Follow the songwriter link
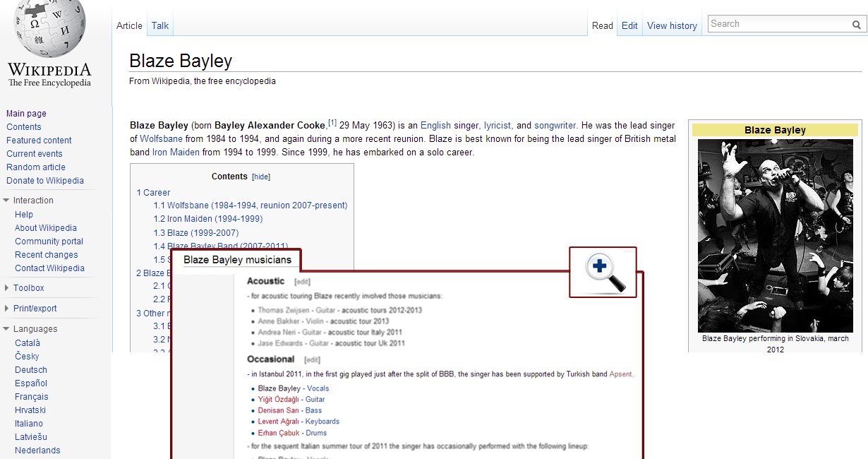The width and height of the screenshot is (868, 459). 555,126
